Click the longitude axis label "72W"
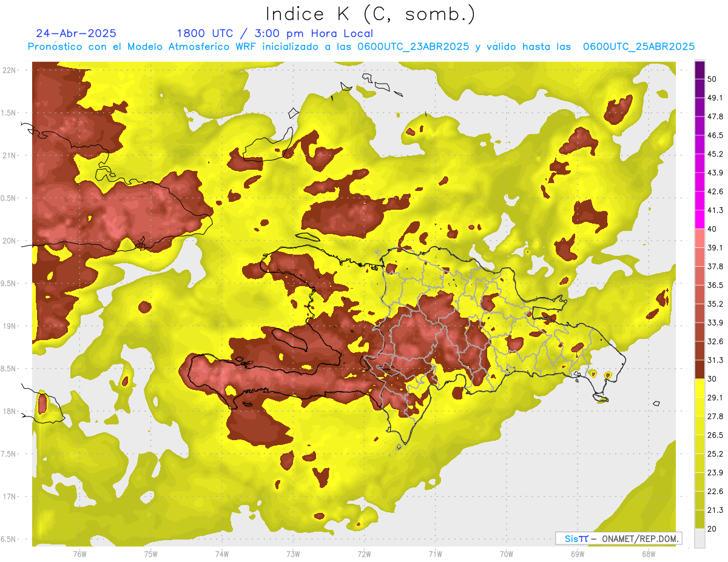 pyautogui.click(x=364, y=554)
